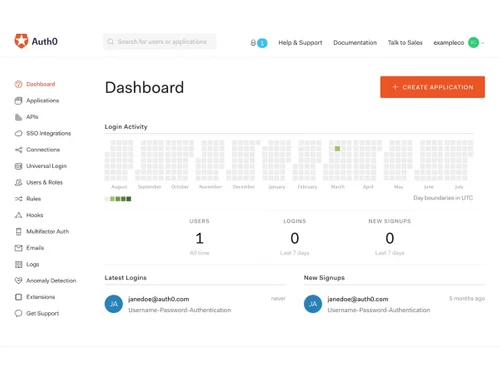Open notifications bell with badge

point(259,43)
